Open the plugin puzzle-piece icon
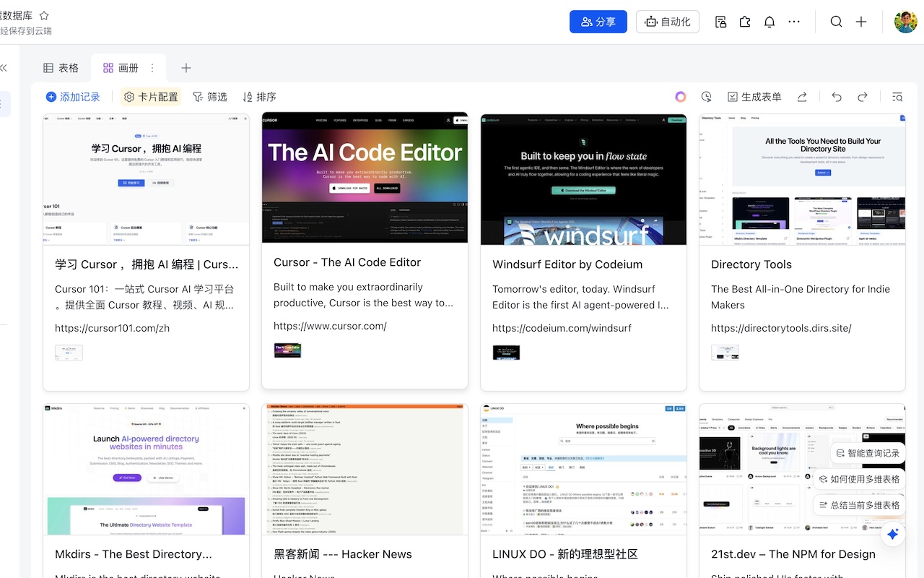This screenshot has height=578, width=924. coord(745,22)
